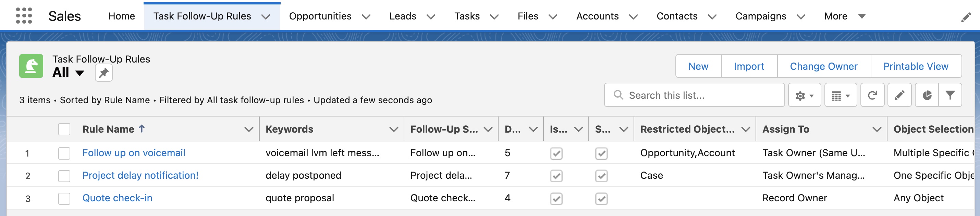This screenshot has width=980, height=216.
Task: Click the edit navigation bar pencil
Action: click(x=966, y=17)
